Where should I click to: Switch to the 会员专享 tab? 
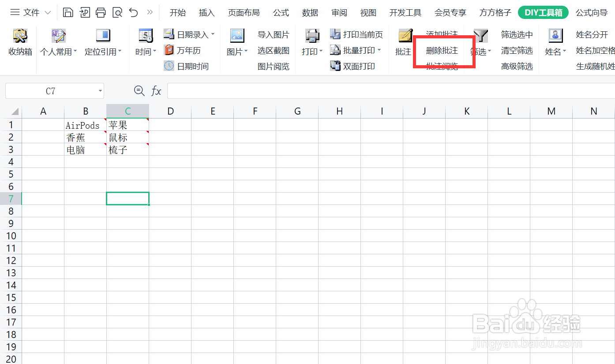[450, 13]
